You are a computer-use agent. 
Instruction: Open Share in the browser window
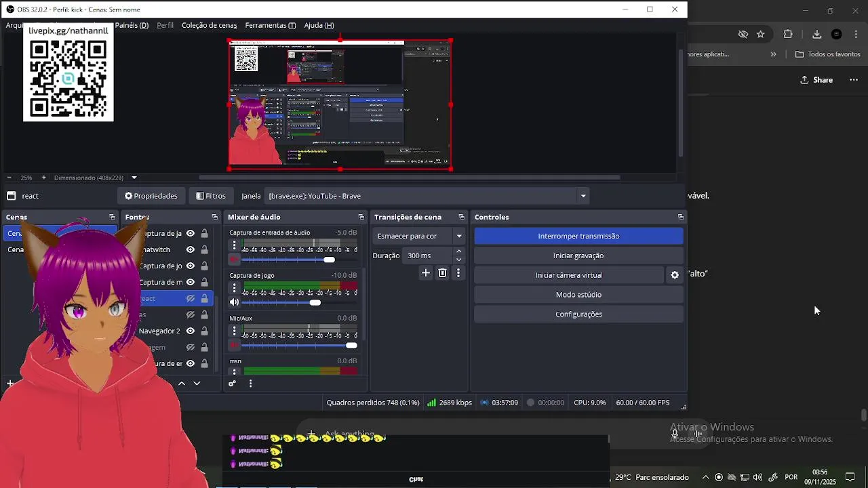(x=816, y=80)
